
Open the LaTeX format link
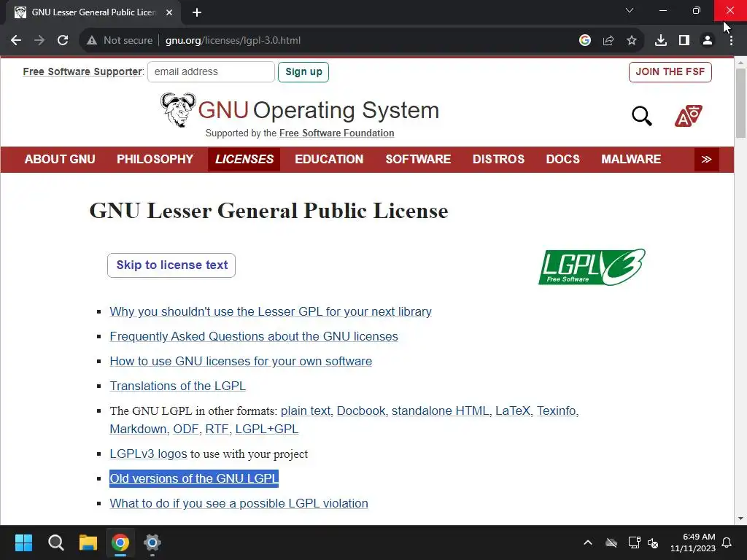(513, 411)
